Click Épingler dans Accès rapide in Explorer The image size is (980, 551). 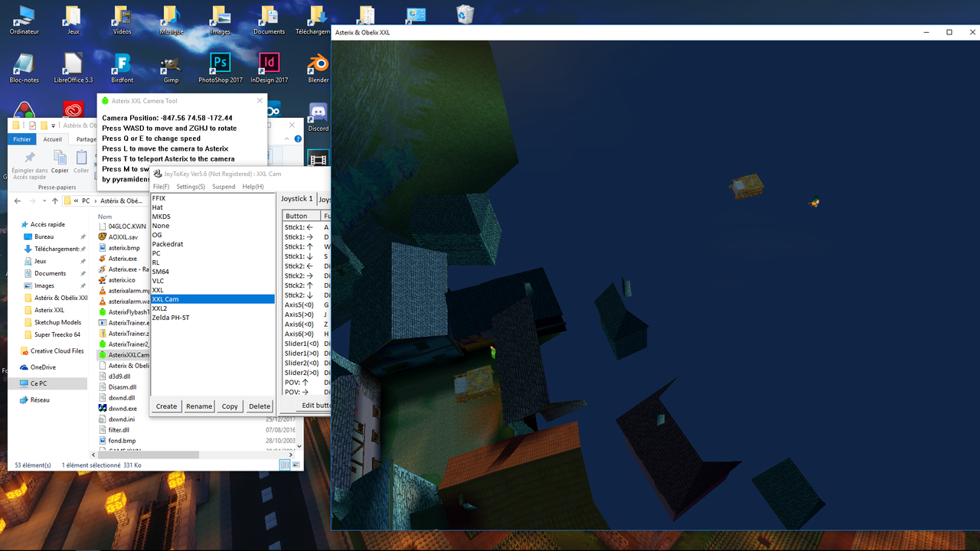(30, 164)
